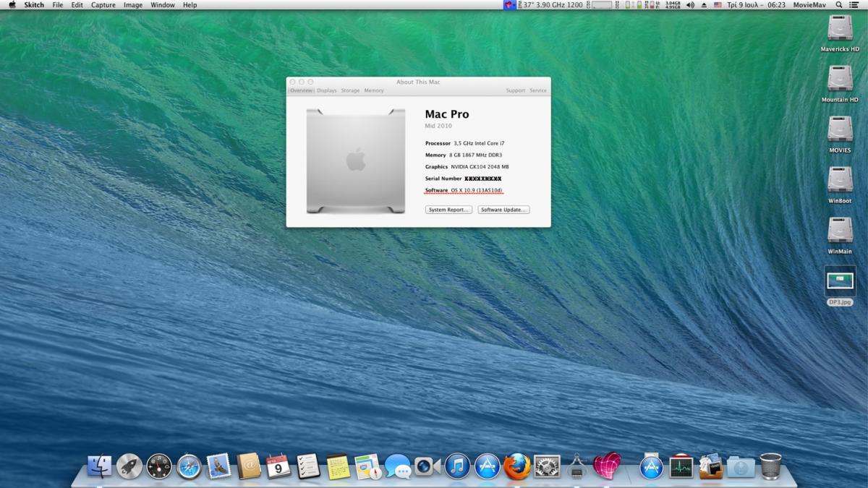Screen dimensions: 868x488
Task: Click the Mac Pro tower image
Action: 355,160
